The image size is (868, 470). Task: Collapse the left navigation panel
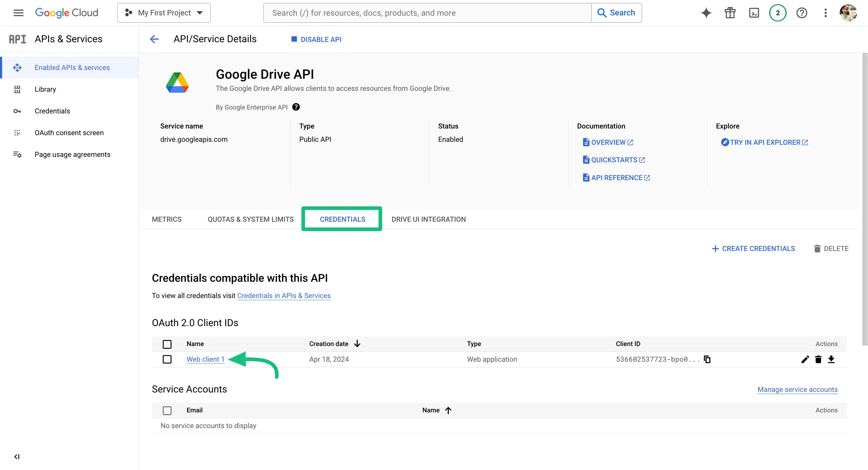[17, 456]
